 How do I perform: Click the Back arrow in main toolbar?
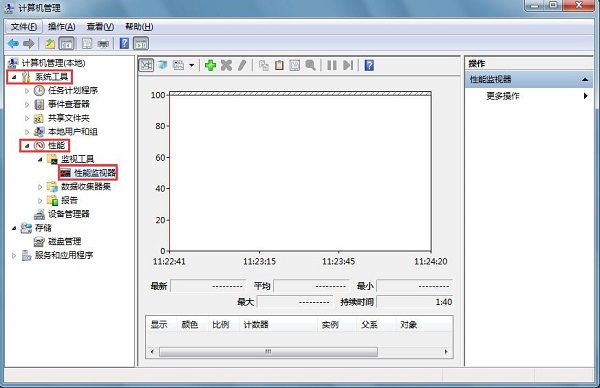(13, 44)
